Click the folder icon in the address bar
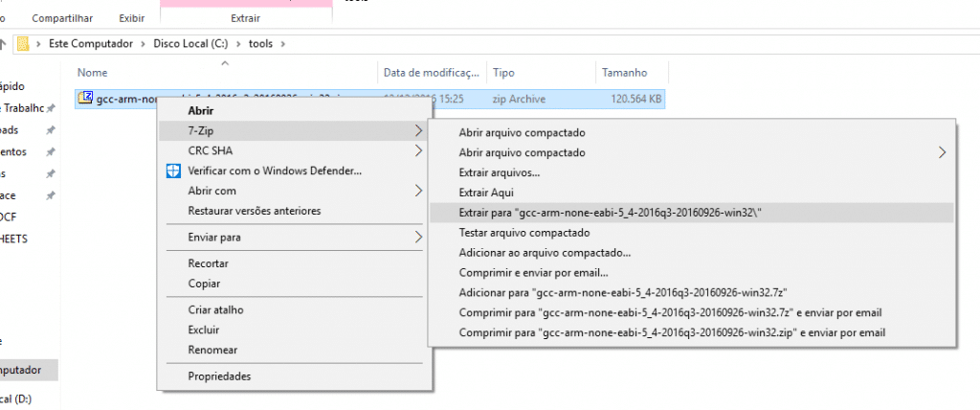This screenshot has height=410, width=980. pos(21,44)
